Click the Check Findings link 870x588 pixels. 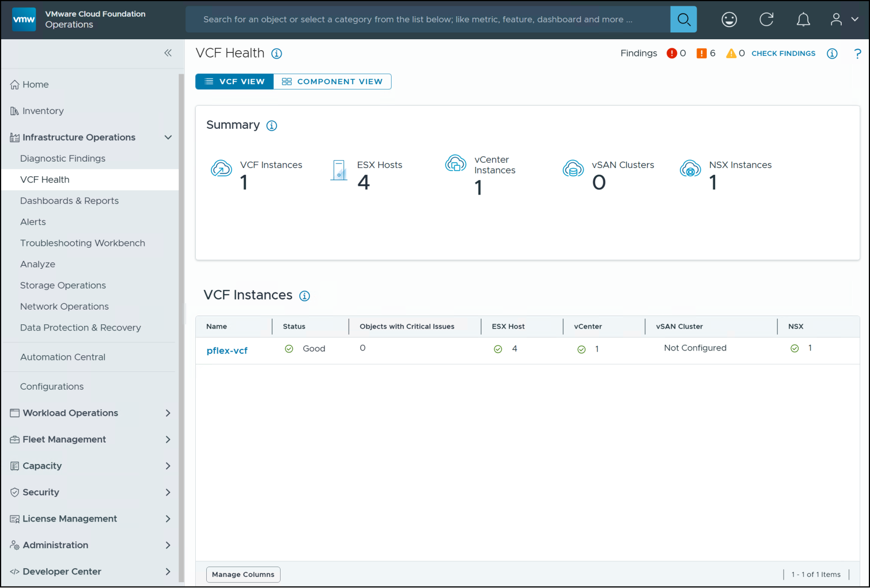point(784,53)
